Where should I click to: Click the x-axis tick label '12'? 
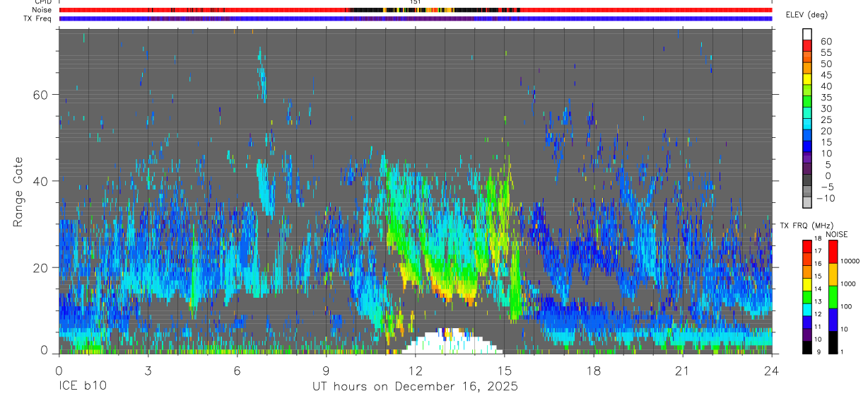[415, 370]
